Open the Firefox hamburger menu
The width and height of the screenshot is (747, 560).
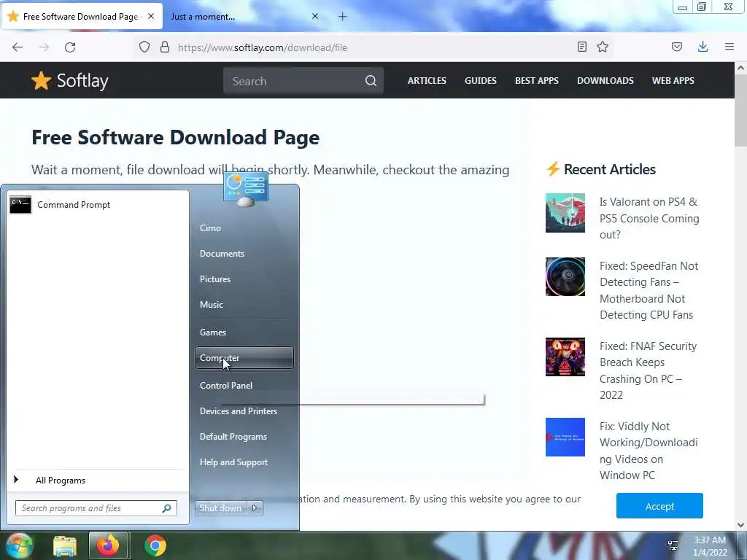(x=729, y=47)
